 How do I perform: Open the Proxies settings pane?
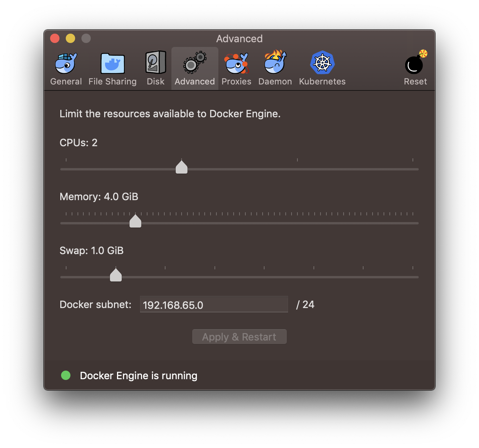[x=236, y=68]
